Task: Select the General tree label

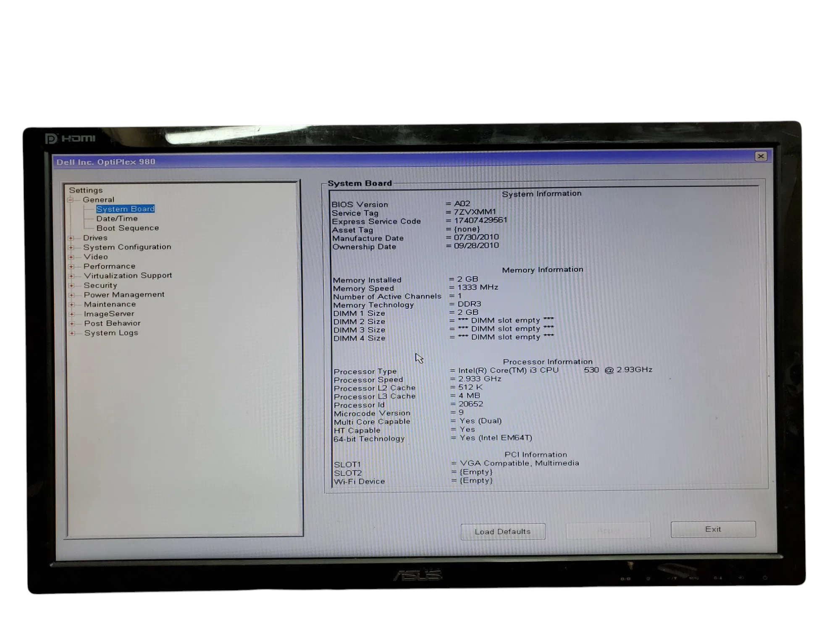Action: click(98, 199)
